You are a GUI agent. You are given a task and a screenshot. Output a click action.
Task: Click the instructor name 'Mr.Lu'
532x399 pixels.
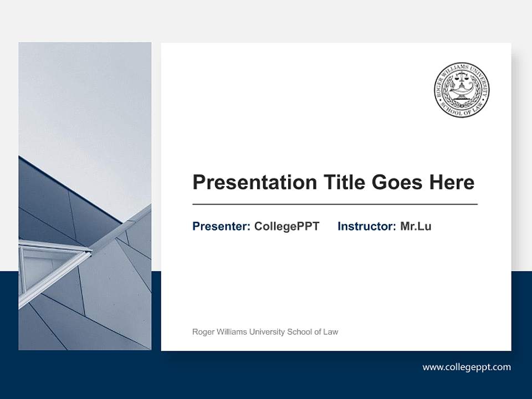click(x=416, y=226)
